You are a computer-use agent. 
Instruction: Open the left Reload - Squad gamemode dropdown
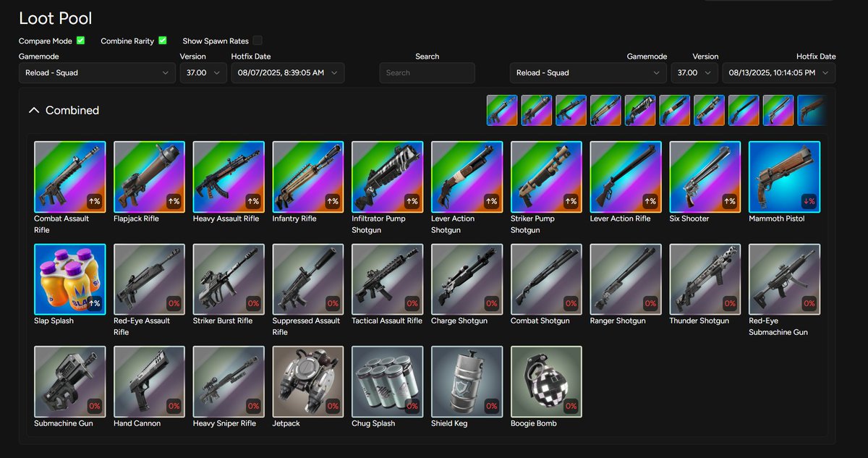point(97,73)
